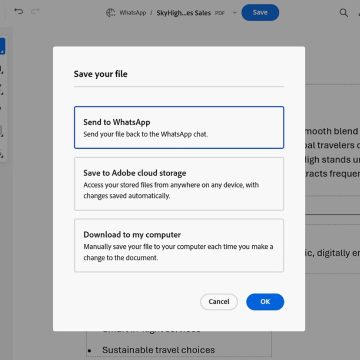This screenshot has height=360, width=360.
Task: Select Download to my computer option
Action: click(179, 246)
